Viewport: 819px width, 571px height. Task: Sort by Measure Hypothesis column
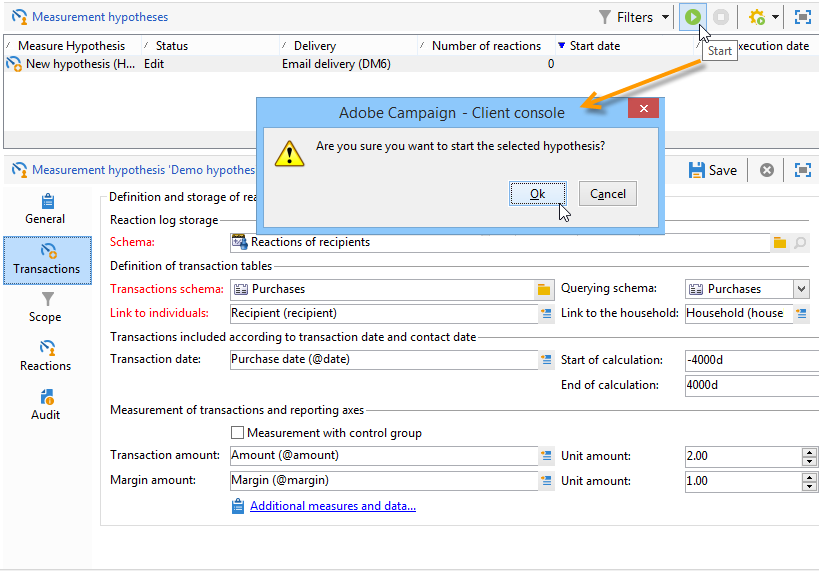tap(72, 46)
